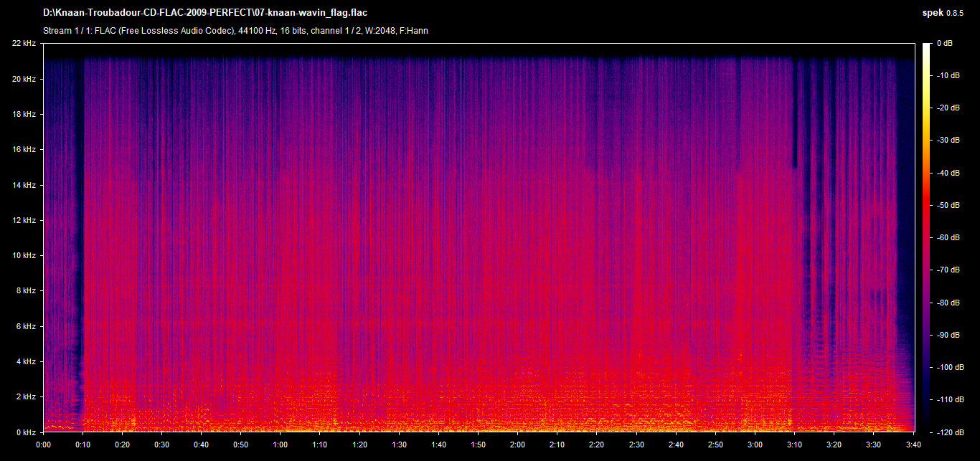Click the stream info text line
The width and height of the screenshot is (980, 461).
tap(236, 31)
